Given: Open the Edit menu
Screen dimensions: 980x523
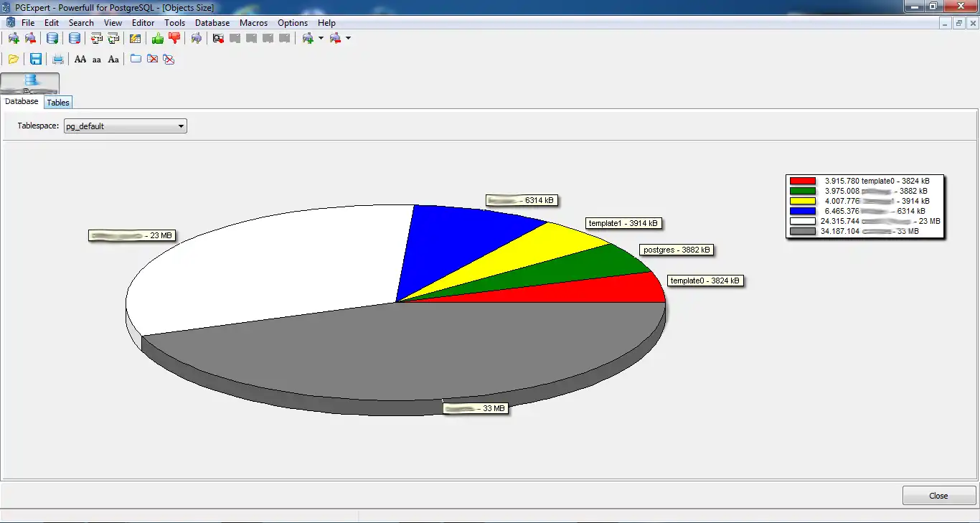Looking at the screenshot, I should (x=52, y=23).
